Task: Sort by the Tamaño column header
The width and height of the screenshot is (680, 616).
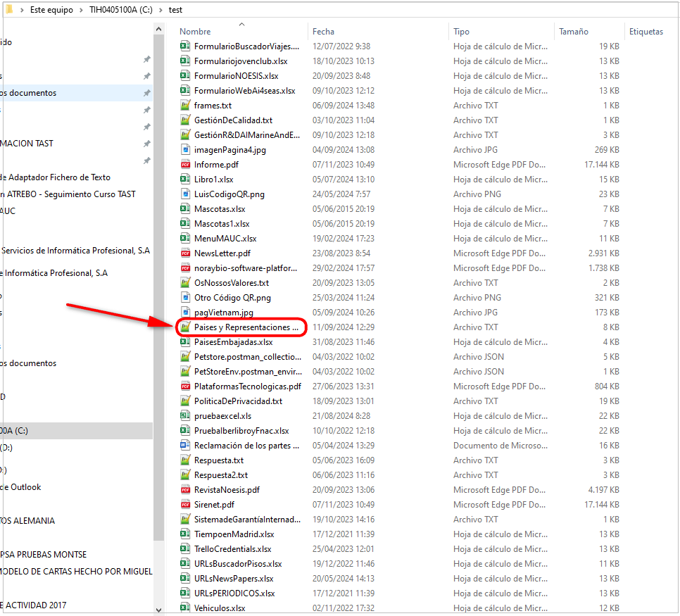Action: point(574,32)
